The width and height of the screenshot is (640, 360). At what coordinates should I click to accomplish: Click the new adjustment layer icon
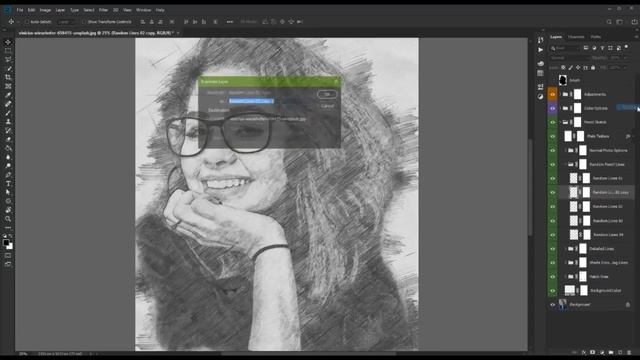pos(602,352)
